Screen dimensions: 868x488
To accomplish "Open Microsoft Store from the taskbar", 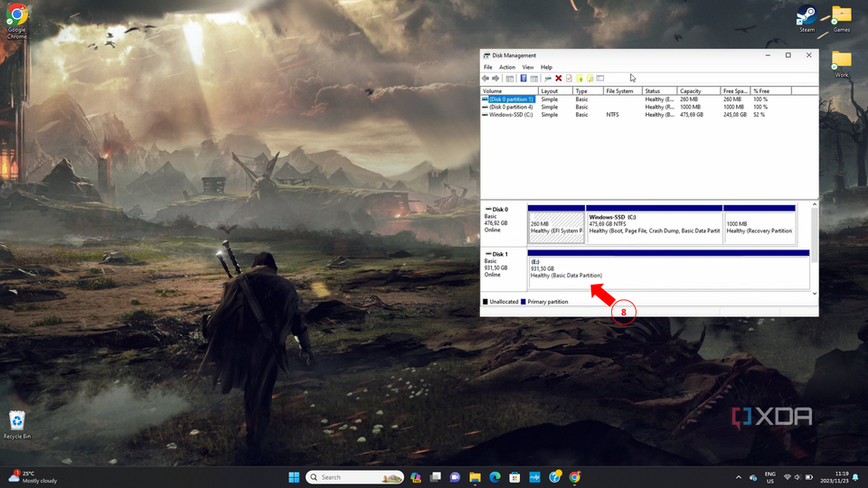I will (x=514, y=477).
